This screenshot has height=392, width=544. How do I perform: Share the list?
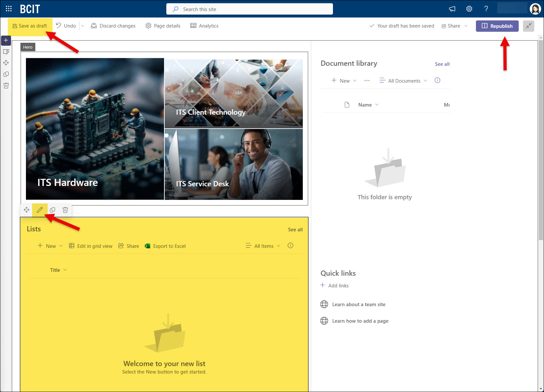(x=129, y=246)
